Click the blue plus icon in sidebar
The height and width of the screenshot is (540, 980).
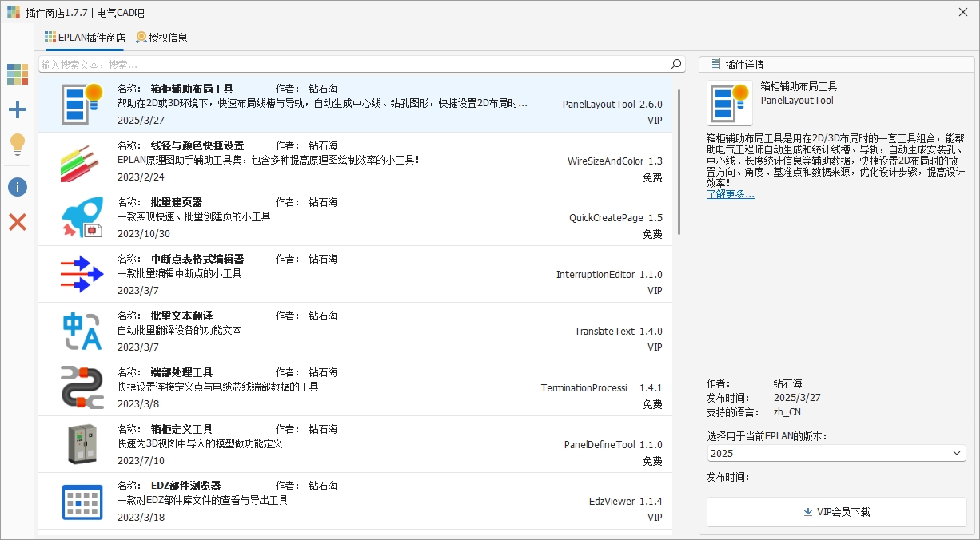[x=18, y=110]
